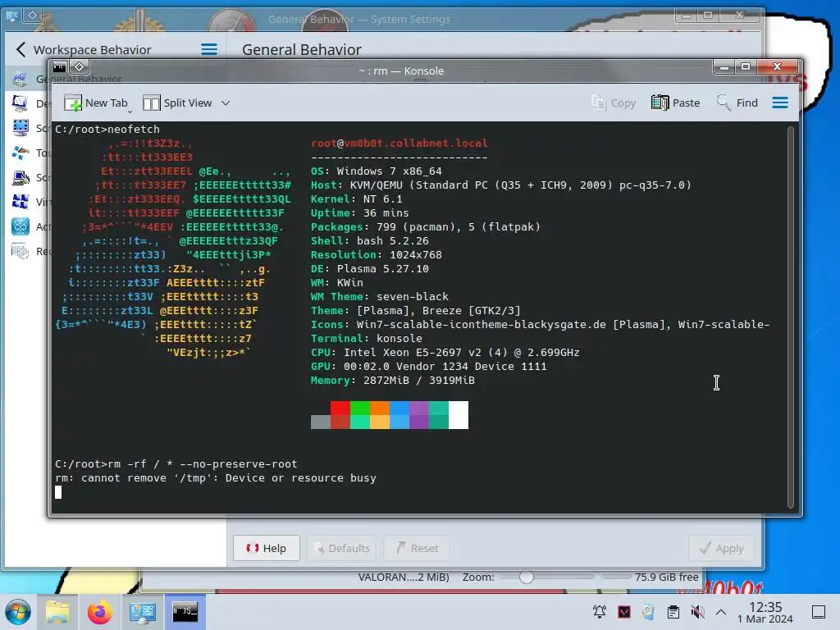The height and width of the screenshot is (630, 840).
Task: Select the Recent Files sidebar icon 'Re'
Action: click(21, 251)
